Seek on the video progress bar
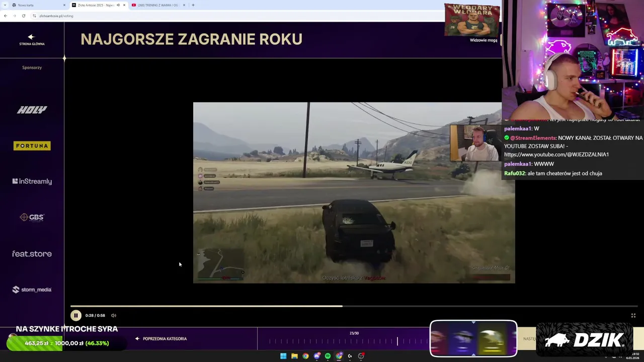 [354, 306]
